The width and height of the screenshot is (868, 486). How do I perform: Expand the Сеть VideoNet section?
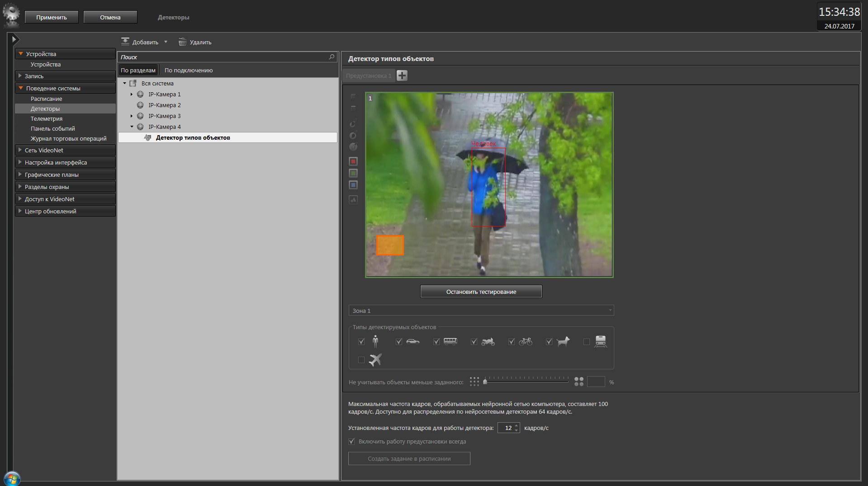[66, 150]
